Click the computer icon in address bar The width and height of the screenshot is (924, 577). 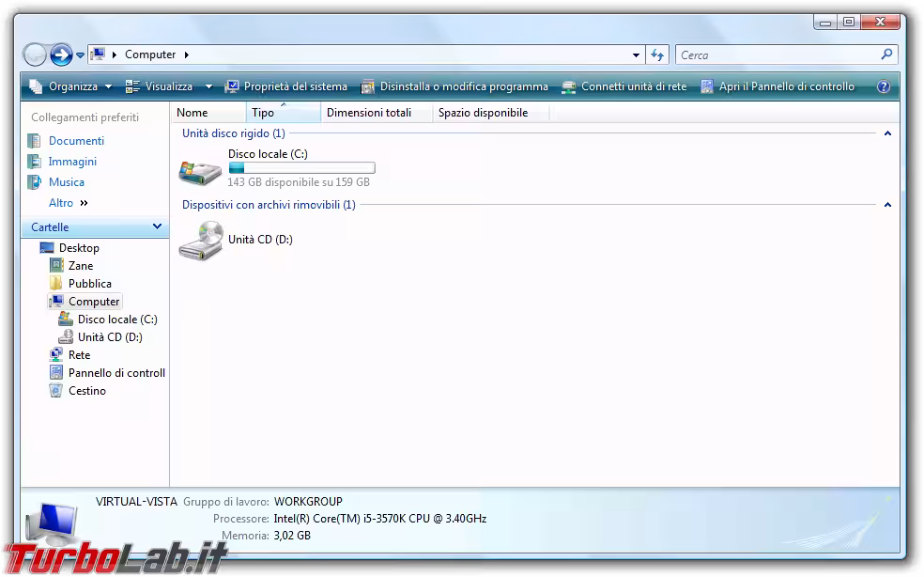pos(99,55)
